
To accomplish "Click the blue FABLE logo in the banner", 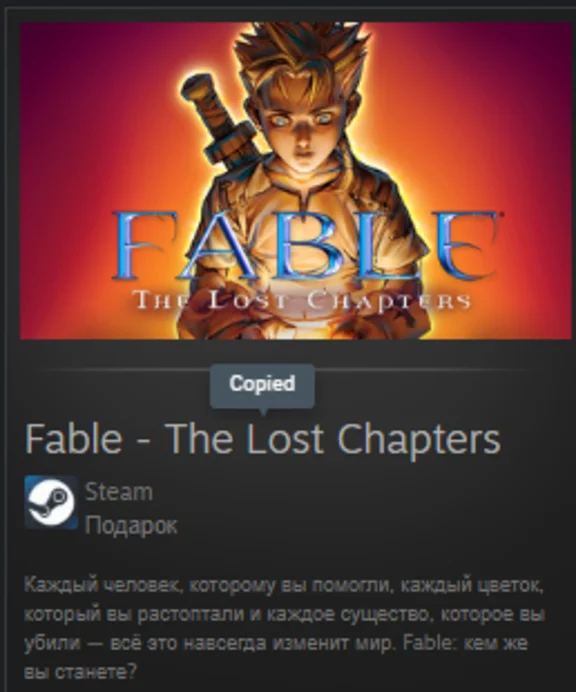I will coord(305,245).
